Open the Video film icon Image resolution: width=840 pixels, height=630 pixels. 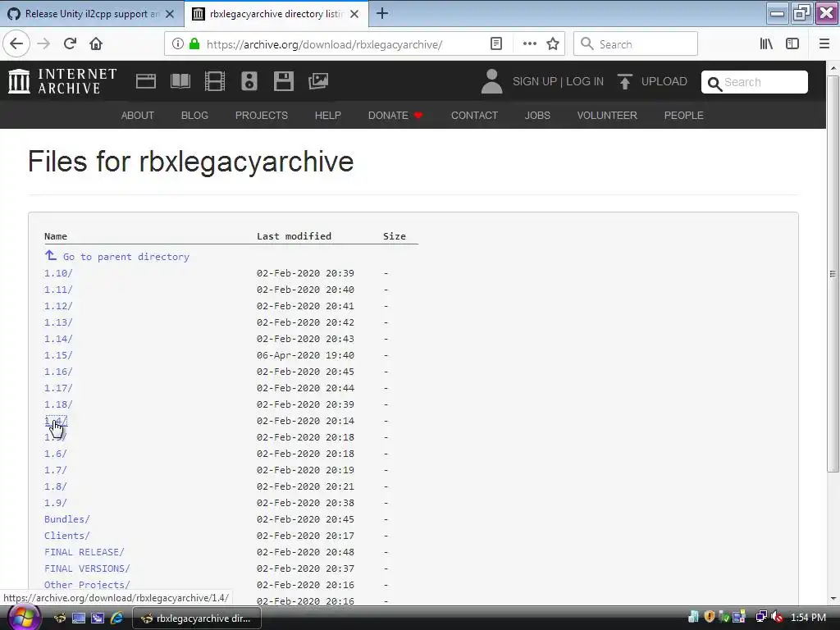215,81
